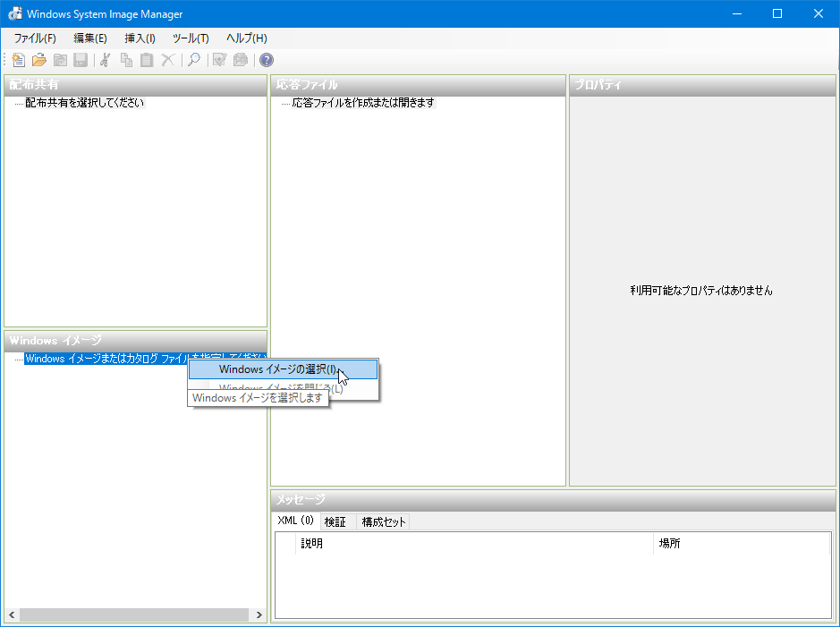Screen dimensions: 840x627
Task: Open the ツール(T) menu
Action: (191, 38)
